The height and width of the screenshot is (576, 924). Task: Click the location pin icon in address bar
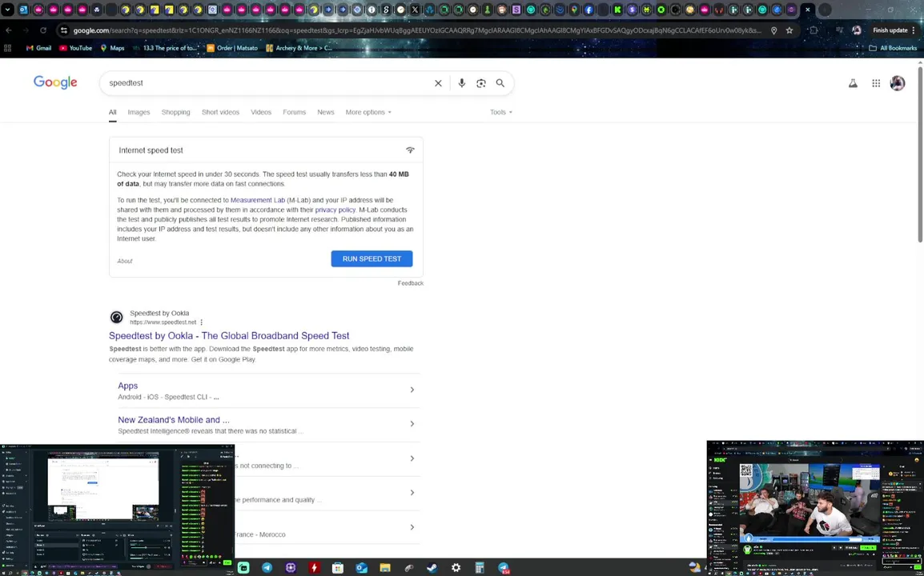773,30
